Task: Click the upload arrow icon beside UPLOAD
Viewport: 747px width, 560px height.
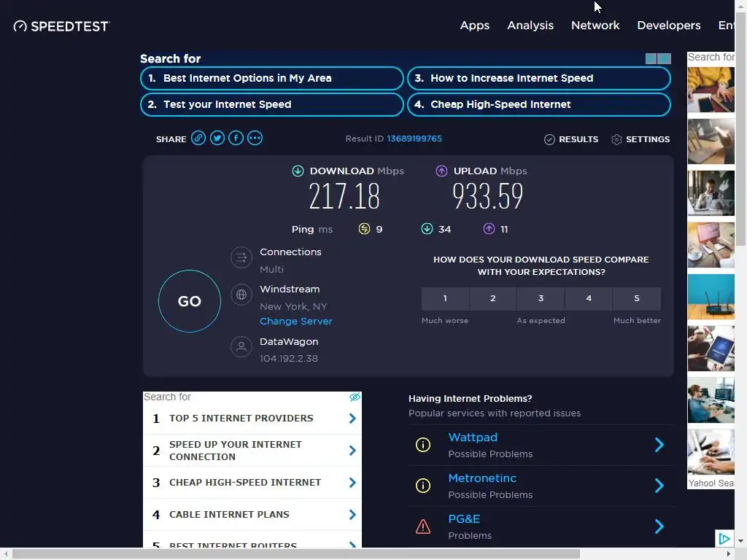Action: click(x=441, y=171)
